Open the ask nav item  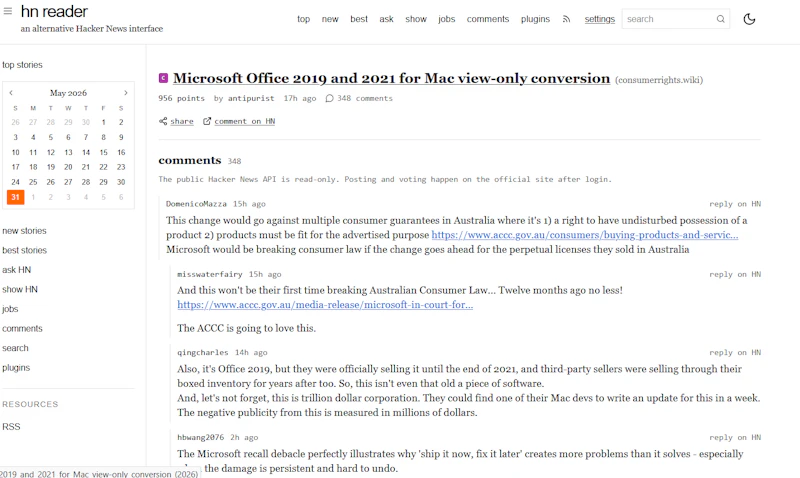[386, 19]
